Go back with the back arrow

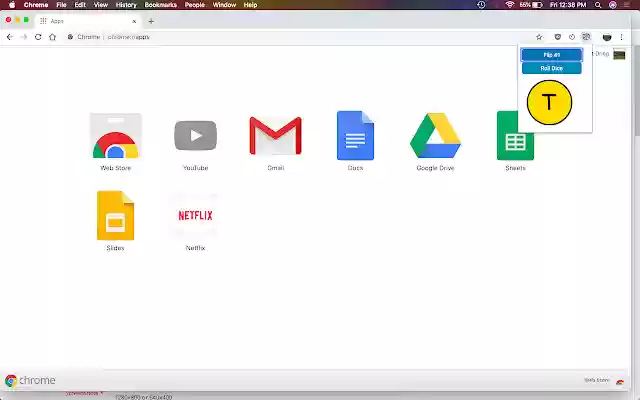pos(10,37)
